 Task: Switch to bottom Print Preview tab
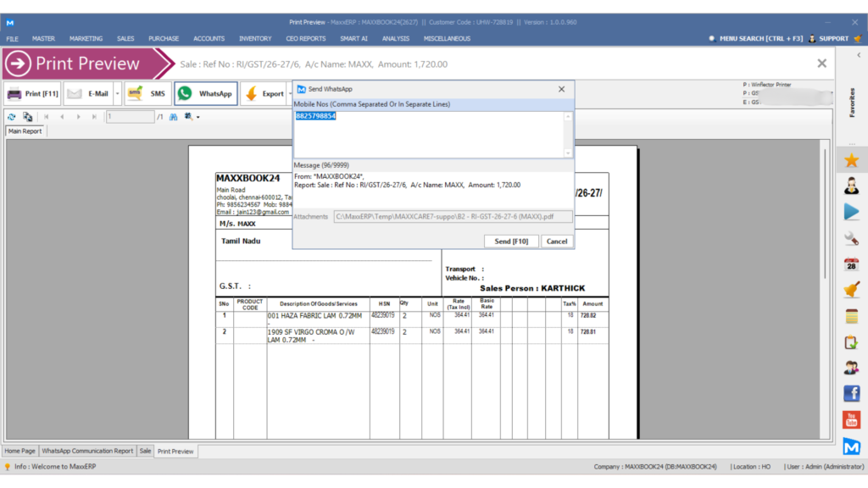pos(175,452)
